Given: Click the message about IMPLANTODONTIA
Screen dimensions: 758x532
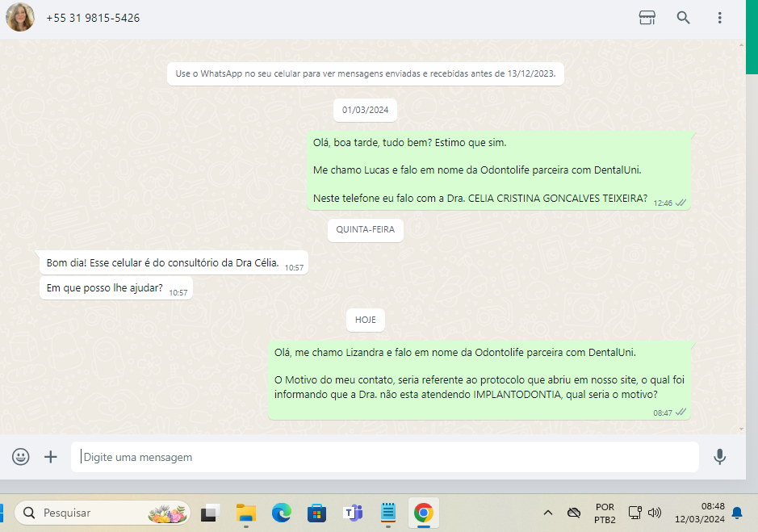Looking at the screenshot, I should [x=479, y=380].
